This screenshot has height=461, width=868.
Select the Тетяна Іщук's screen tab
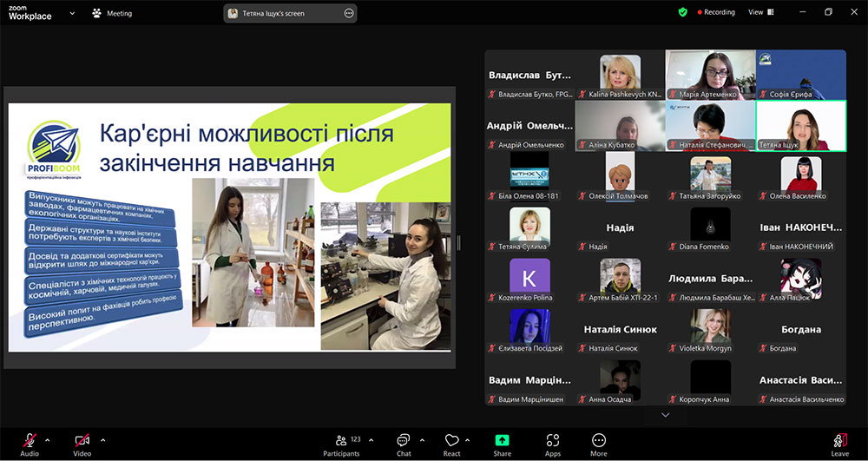(290, 13)
